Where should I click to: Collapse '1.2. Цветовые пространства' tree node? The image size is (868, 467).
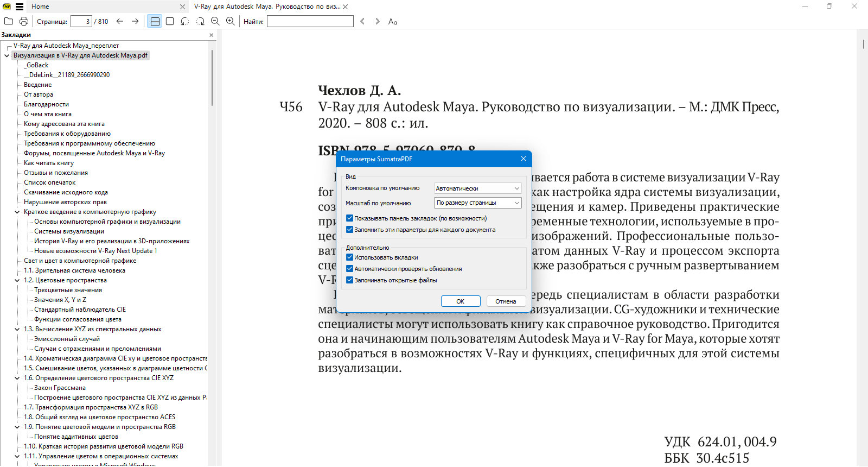click(x=17, y=280)
